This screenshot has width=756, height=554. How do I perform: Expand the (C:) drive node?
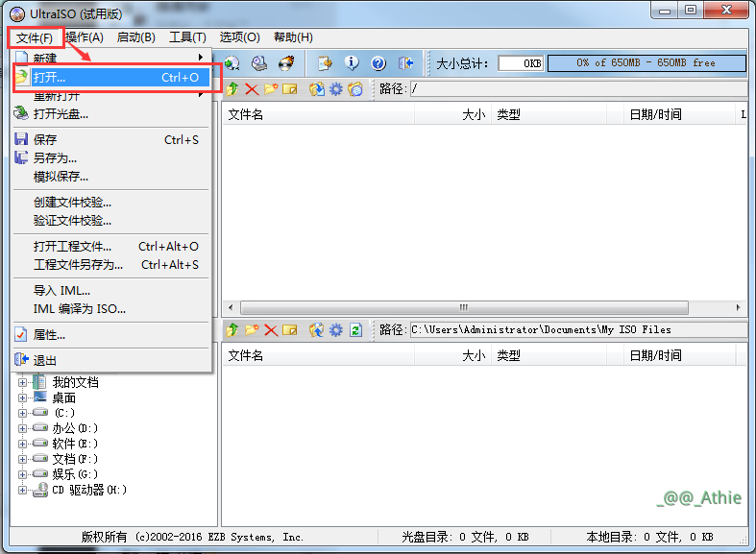pyautogui.click(x=22, y=413)
